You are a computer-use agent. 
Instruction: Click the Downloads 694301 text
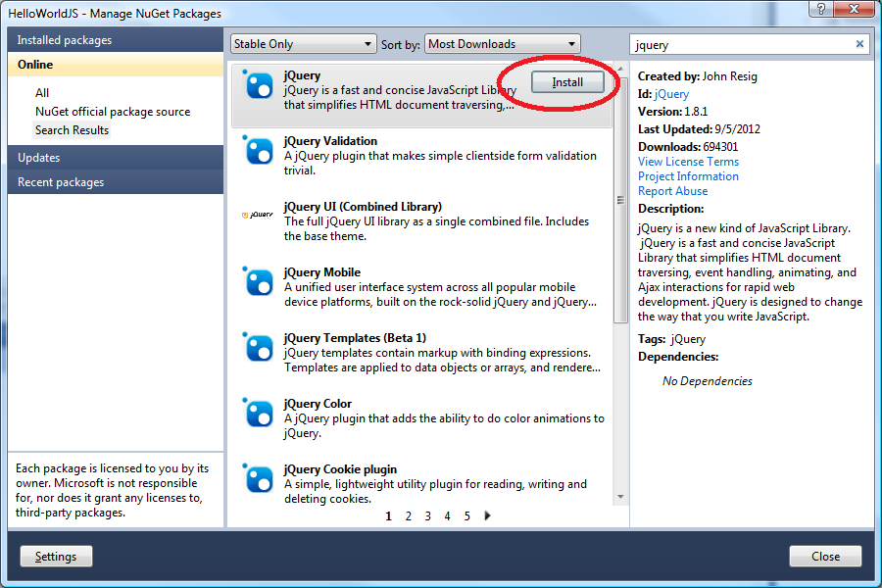coord(688,147)
